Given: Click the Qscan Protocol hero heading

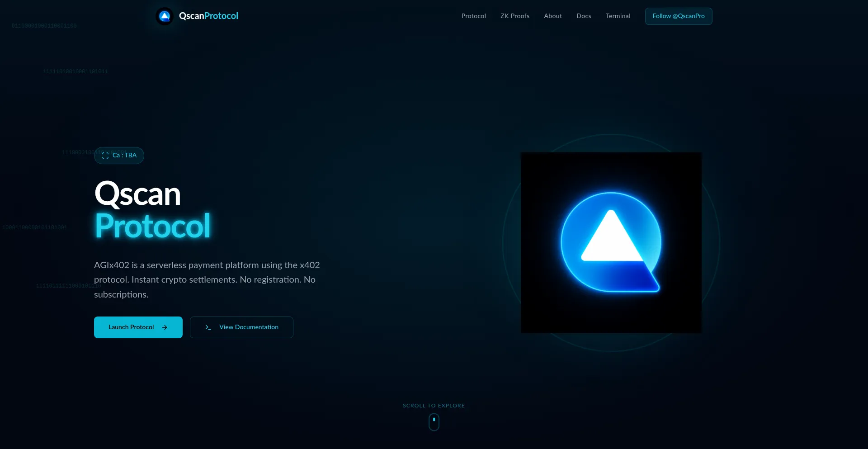Looking at the screenshot, I should point(152,209).
